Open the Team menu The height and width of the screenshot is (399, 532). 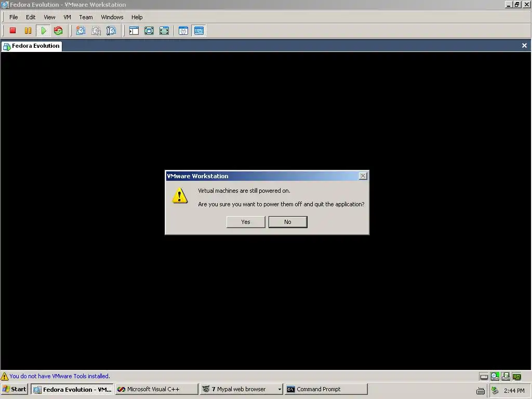point(86,17)
